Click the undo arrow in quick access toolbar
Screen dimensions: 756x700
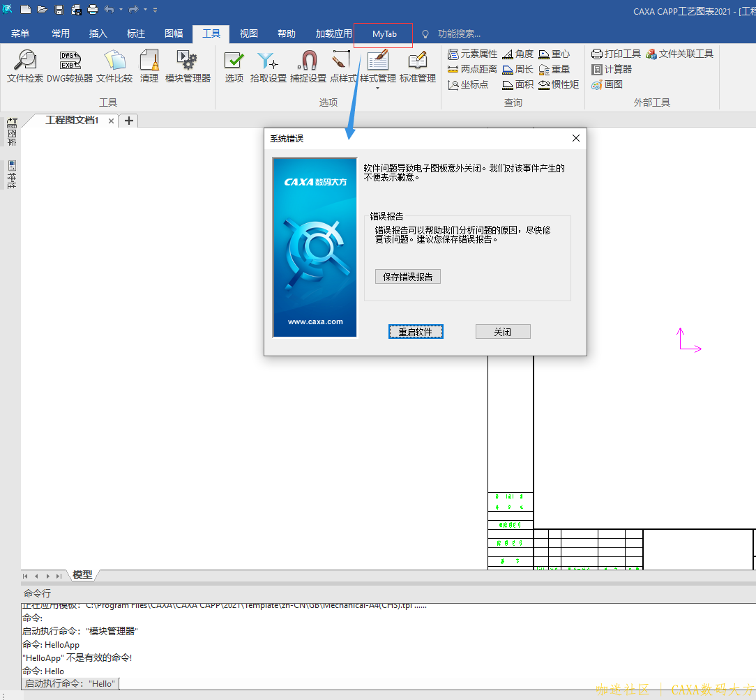pos(109,9)
